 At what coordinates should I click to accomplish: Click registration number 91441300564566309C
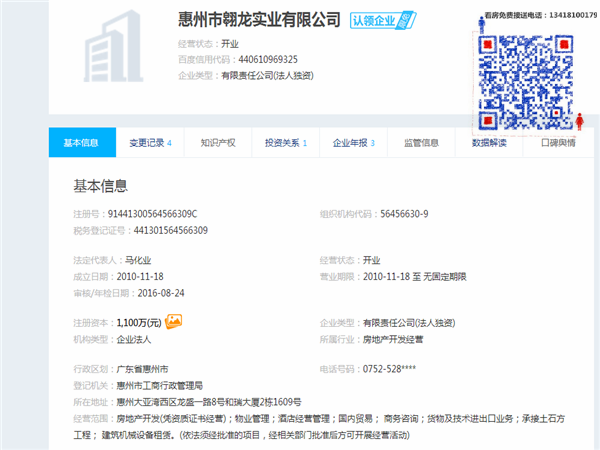click(152, 214)
